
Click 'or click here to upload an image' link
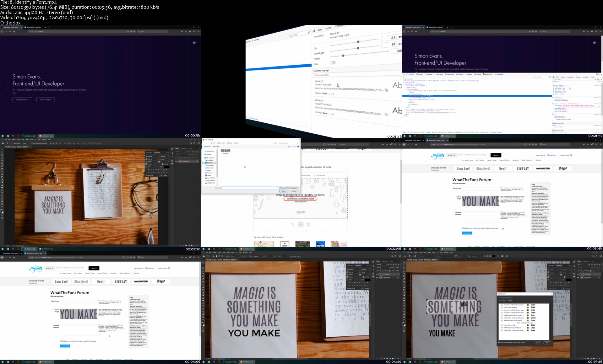coord(300,198)
